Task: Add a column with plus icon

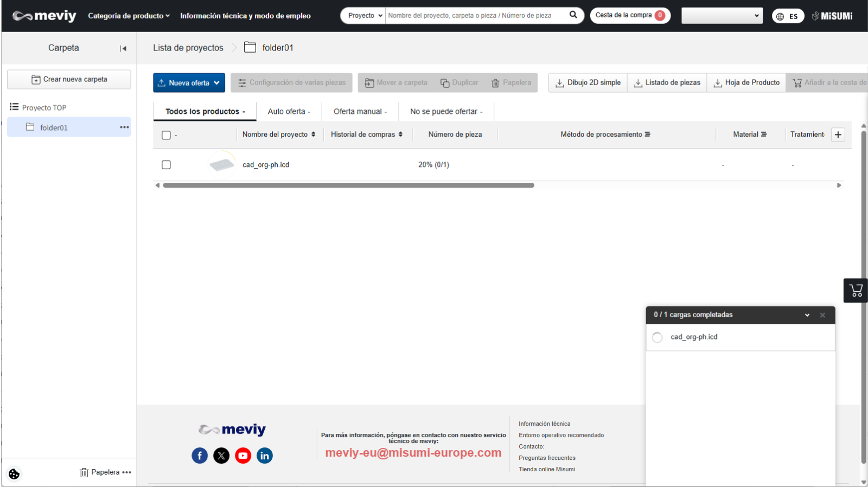Action: [838, 134]
